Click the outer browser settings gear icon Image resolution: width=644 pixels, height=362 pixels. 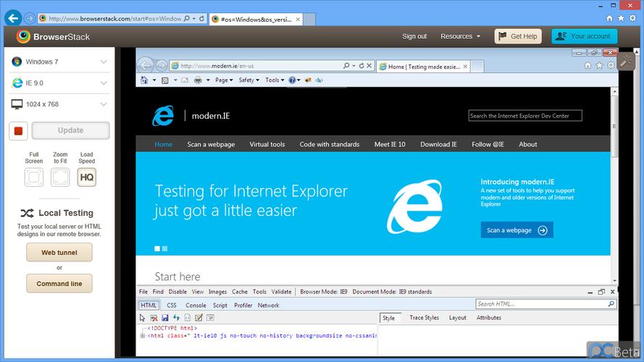(633, 18)
